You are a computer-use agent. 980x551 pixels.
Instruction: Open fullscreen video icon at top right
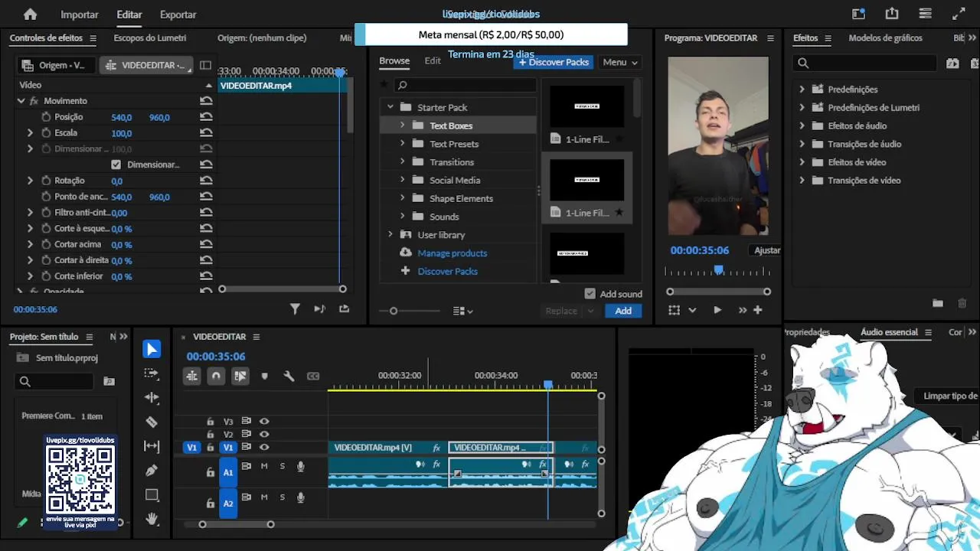(959, 14)
